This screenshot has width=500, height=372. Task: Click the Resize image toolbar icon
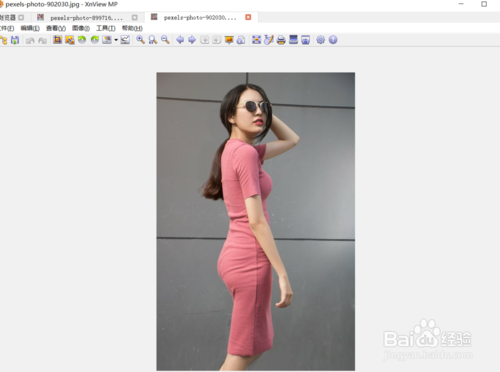pyautogui.click(x=70, y=40)
